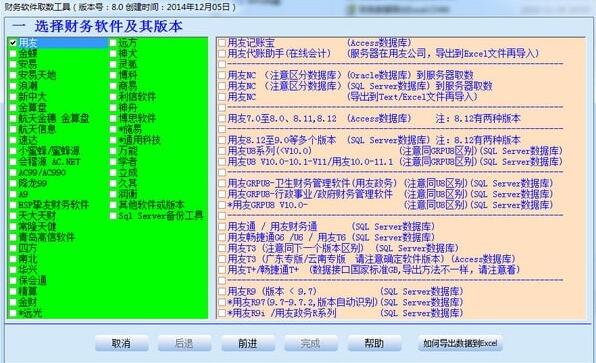Tick *用友R97(9.7-9.7.2,版本自动识别) option
The image size is (596, 363).
click(x=222, y=303)
